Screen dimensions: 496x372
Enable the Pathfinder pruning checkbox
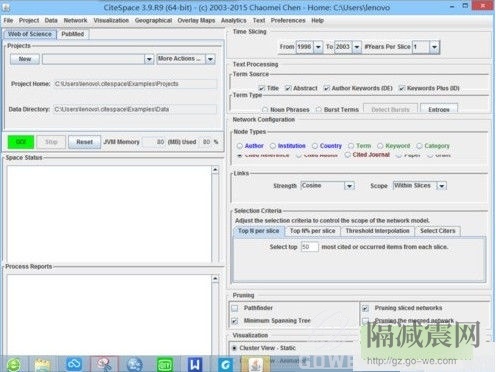coord(235,308)
